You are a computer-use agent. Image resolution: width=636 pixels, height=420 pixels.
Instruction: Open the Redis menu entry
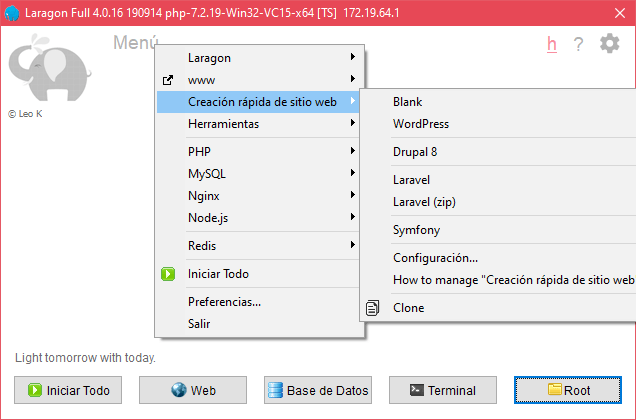pyautogui.click(x=258, y=246)
